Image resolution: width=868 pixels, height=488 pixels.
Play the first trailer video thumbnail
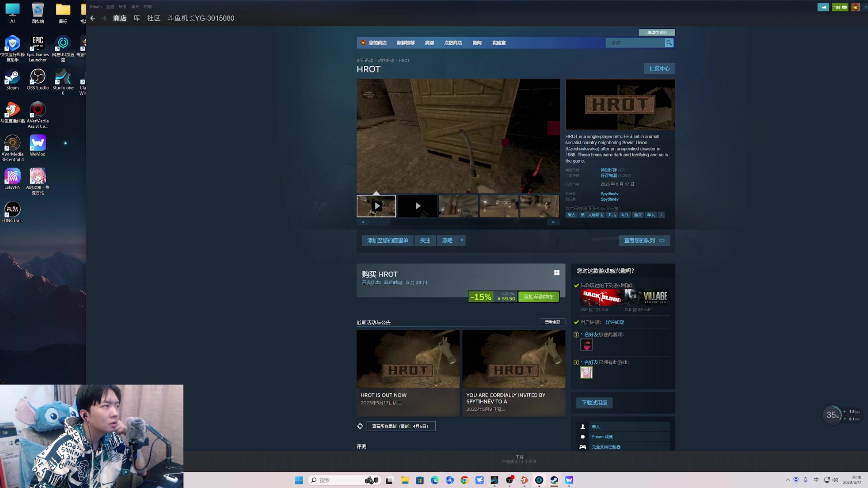[x=376, y=206]
